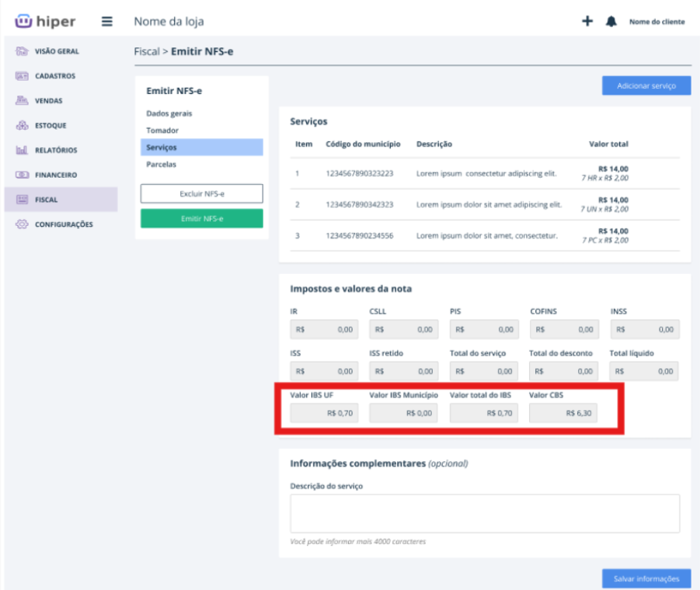Click the Adicionar serviço button

(646, 85)
